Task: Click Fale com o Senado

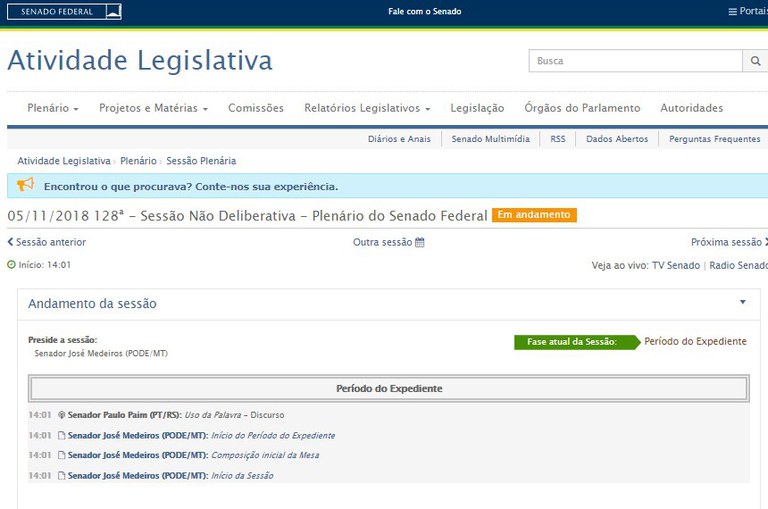Action: coord(425,12)
